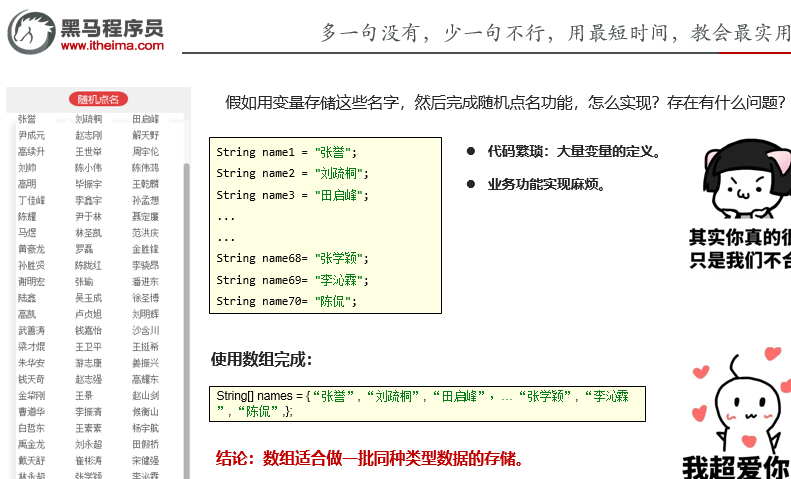The width and height of the screenshot is (791, 479).
Task: Open the www.itheima.com link
Action: point(112,45)
